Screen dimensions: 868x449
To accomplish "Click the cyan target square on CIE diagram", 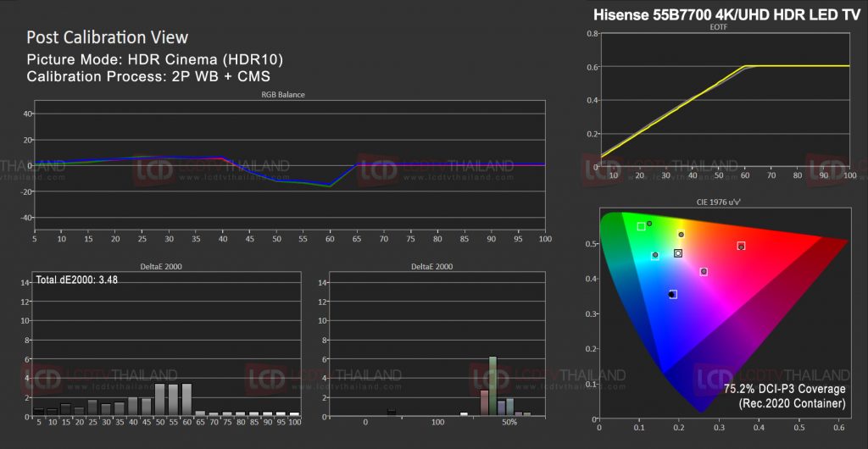I will click(655, 256).
